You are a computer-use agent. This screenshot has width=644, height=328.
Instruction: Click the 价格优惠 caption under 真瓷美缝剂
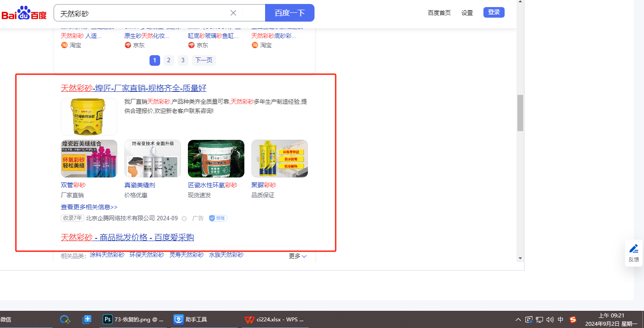136,195
